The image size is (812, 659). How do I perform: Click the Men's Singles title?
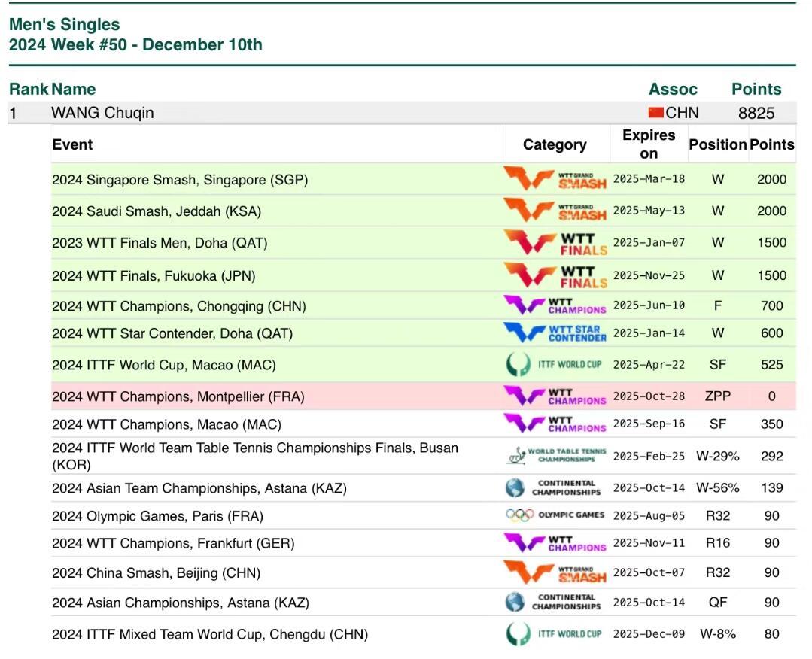tap(64, 26)
